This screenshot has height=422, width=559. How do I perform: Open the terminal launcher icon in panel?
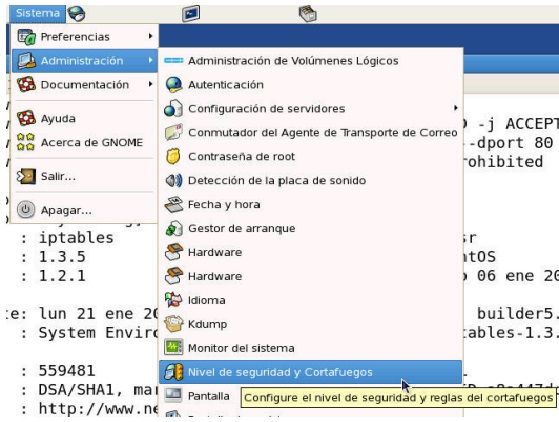(191, 14)
